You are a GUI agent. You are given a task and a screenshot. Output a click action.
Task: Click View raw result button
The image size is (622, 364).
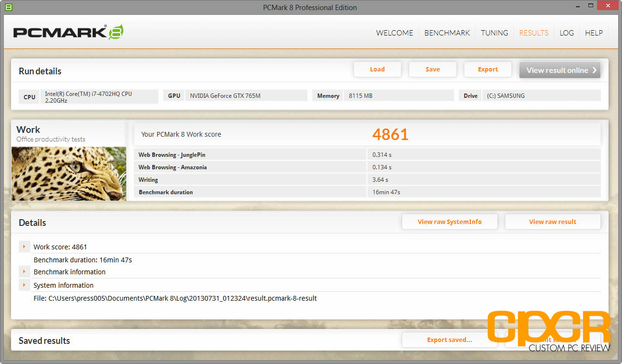pos(552,222)
